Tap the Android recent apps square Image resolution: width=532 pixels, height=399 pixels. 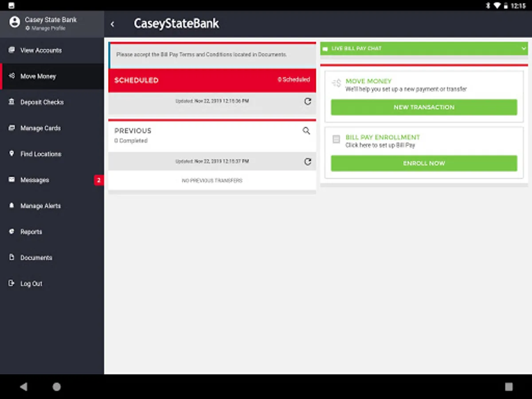(x=509, y=387)
